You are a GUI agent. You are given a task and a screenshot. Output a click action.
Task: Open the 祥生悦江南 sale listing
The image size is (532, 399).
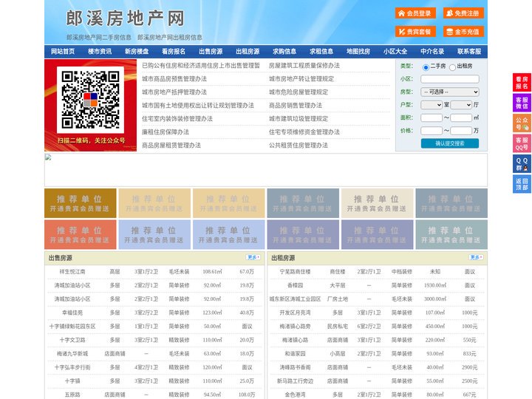[x=72, y=272]
